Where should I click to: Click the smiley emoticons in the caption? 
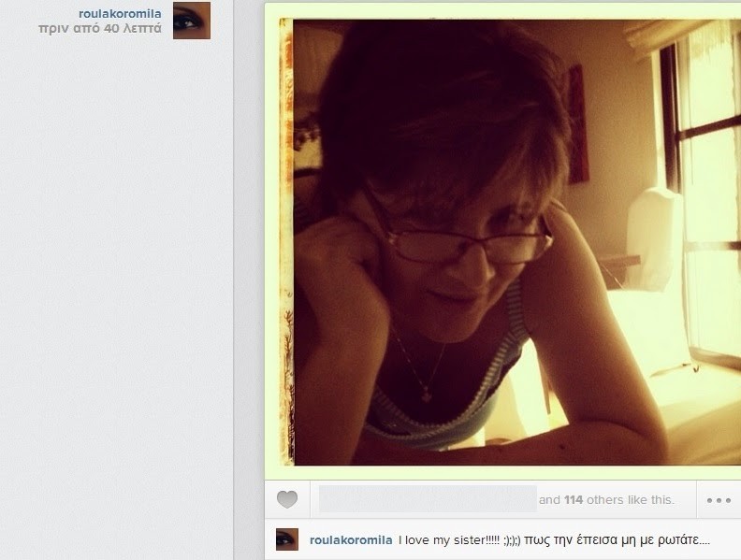tap(512, 540)
